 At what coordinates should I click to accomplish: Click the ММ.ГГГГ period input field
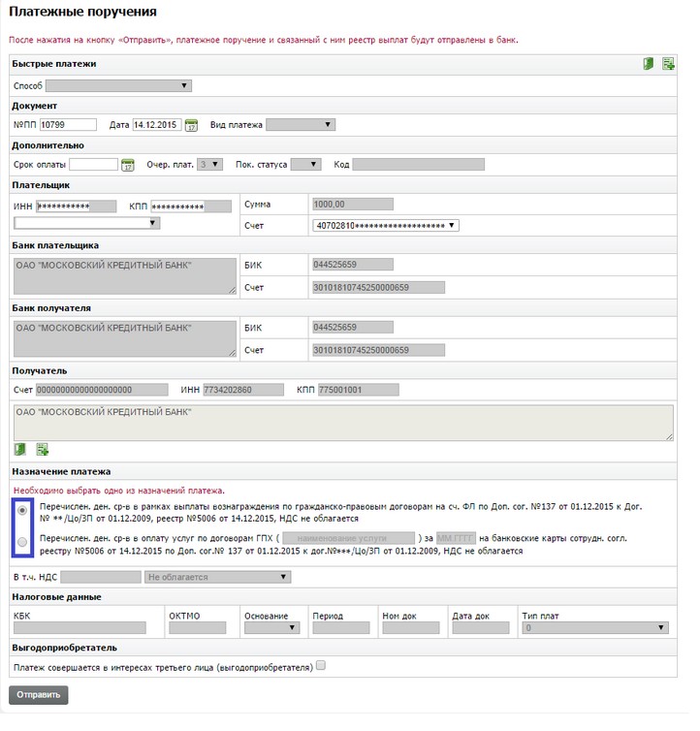[456, 538]
